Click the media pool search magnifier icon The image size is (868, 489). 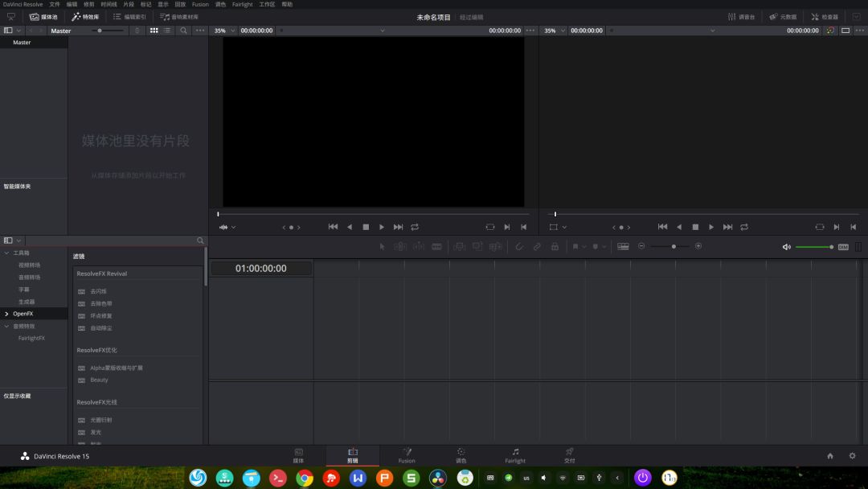point(183,31)
